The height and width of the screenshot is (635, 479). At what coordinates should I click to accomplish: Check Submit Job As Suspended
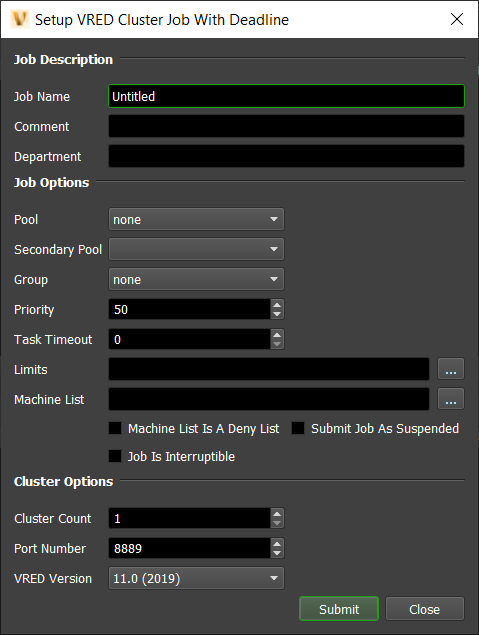tap(298, 428)
